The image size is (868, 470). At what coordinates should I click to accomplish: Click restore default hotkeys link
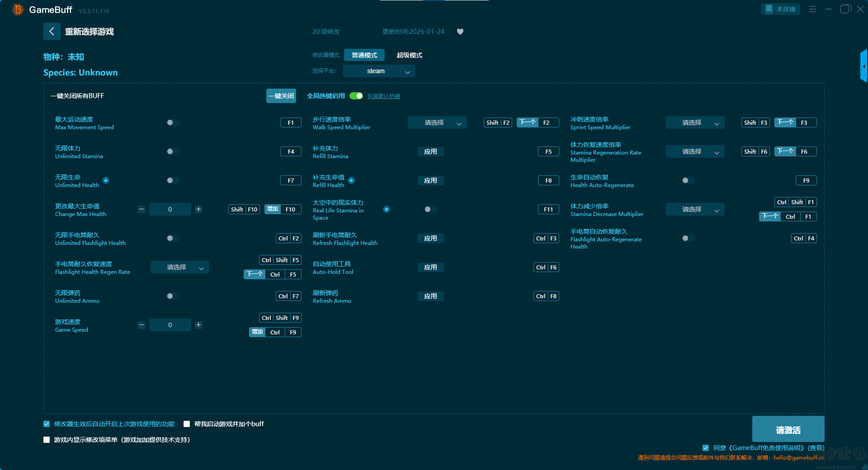(383, 96)
